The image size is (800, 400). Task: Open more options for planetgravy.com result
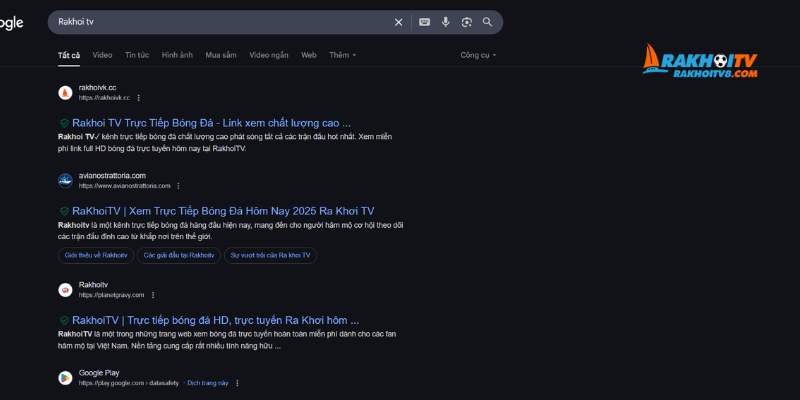click(153, 295)
